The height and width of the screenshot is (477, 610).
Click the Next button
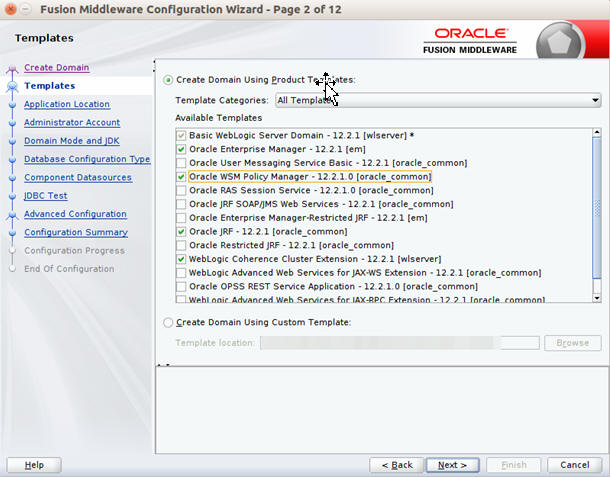[452, 465]
